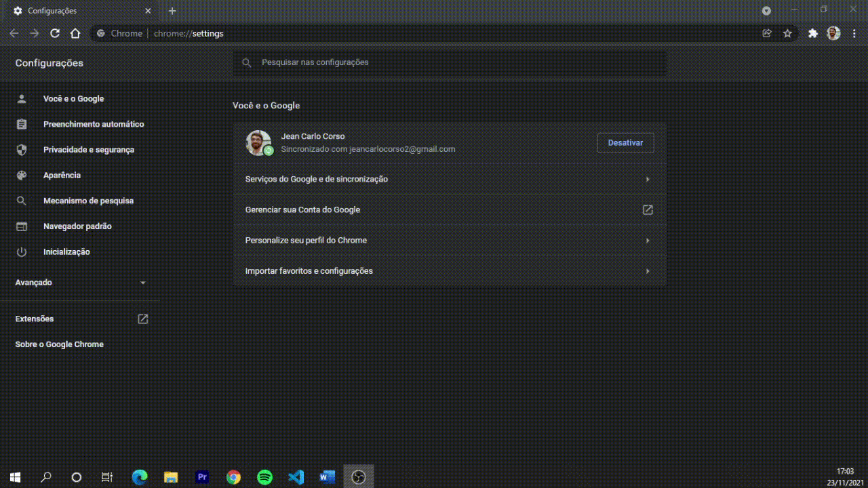This screenshot has height=488, width=868.
Task: Open OBS Studio from taskbar
Action: pyautogui.click(x=359, y=477)
